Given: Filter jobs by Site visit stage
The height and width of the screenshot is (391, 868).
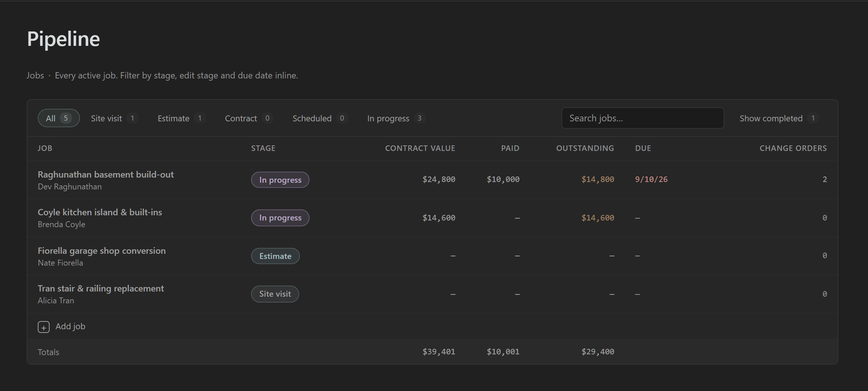Looking at the screenshot, I should (x=114, y=118).
